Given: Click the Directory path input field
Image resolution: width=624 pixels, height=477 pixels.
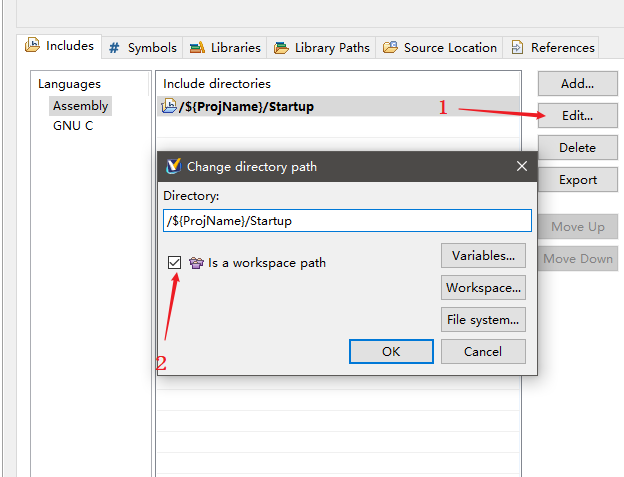Looking at the screenshot, I should coord(346,220).
